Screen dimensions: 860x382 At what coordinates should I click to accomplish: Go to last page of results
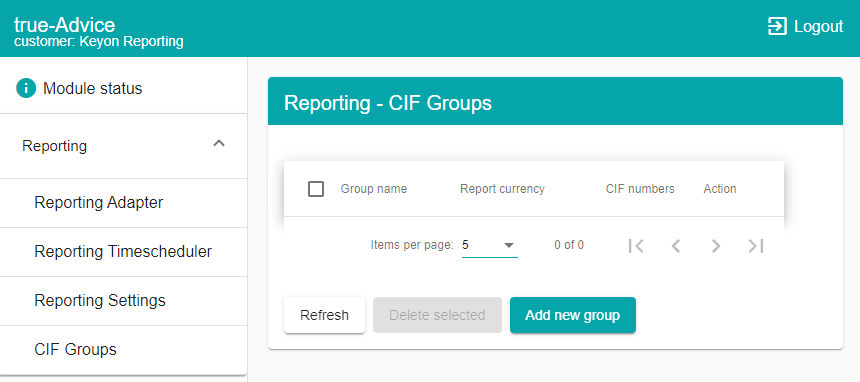coord(756,246)
